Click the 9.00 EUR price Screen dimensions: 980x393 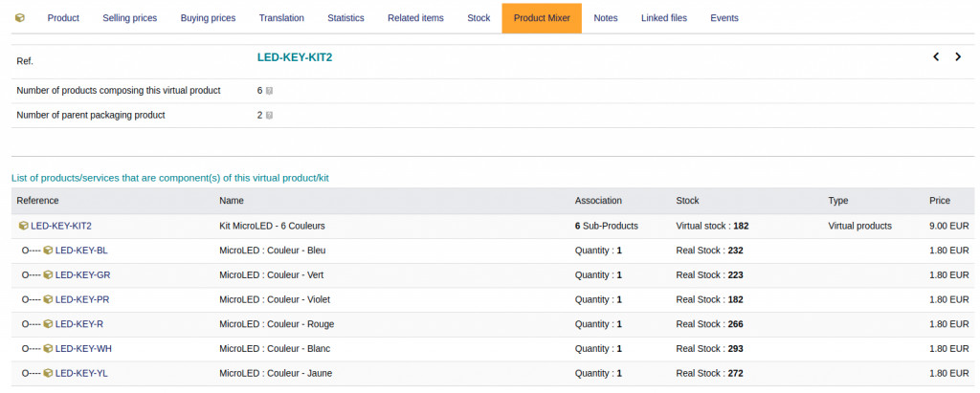(949, 227)
